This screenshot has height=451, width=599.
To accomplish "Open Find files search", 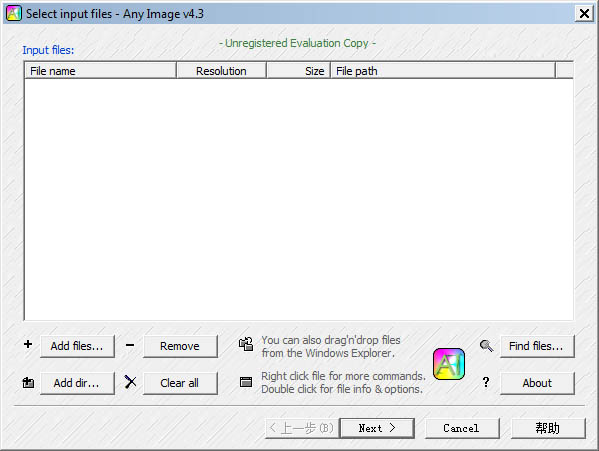I will tap(537, 346).
